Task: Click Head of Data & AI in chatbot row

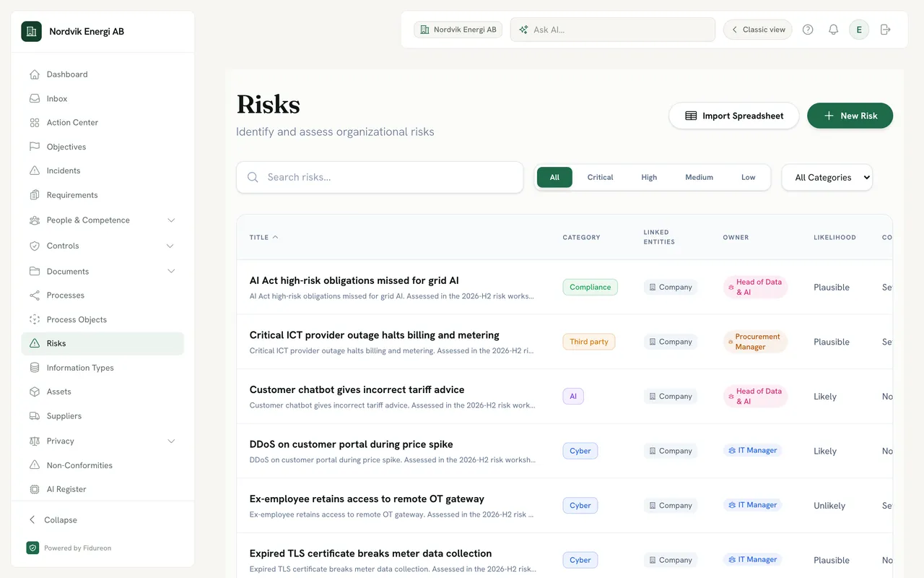Action: [x=755, y=396]
